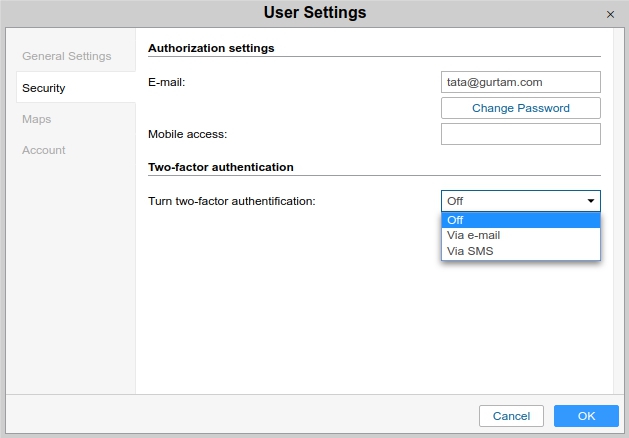This screenshot has height=438, width=629.
Task: Open the General Settings tab
Action: (67, 56)
